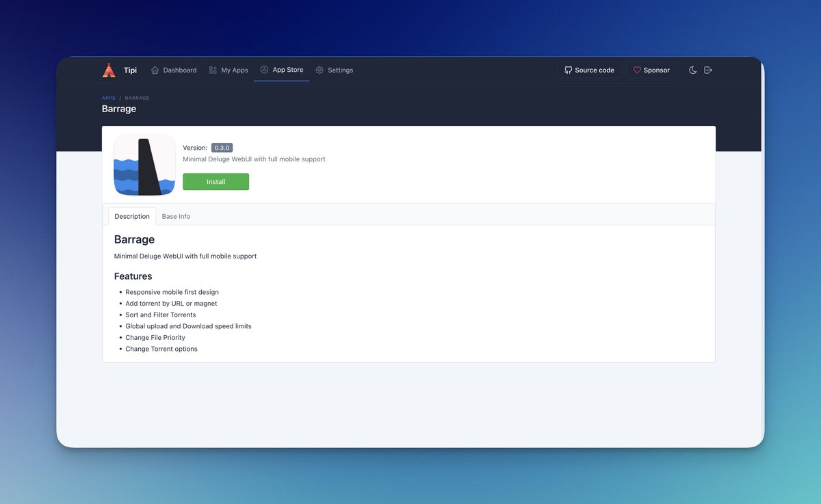The width and height of the screenshot is (821, 504).
Task: Click the APPS breadcrumb link
Action: [109, 98]
